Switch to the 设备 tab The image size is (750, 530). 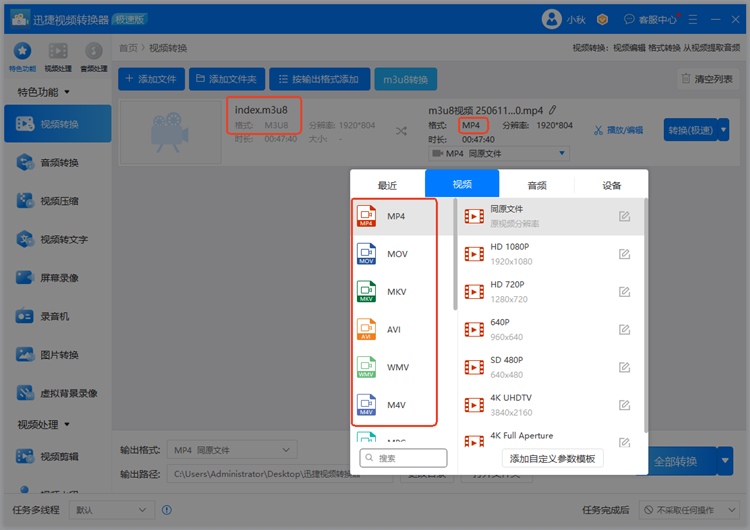click(611, 185)
